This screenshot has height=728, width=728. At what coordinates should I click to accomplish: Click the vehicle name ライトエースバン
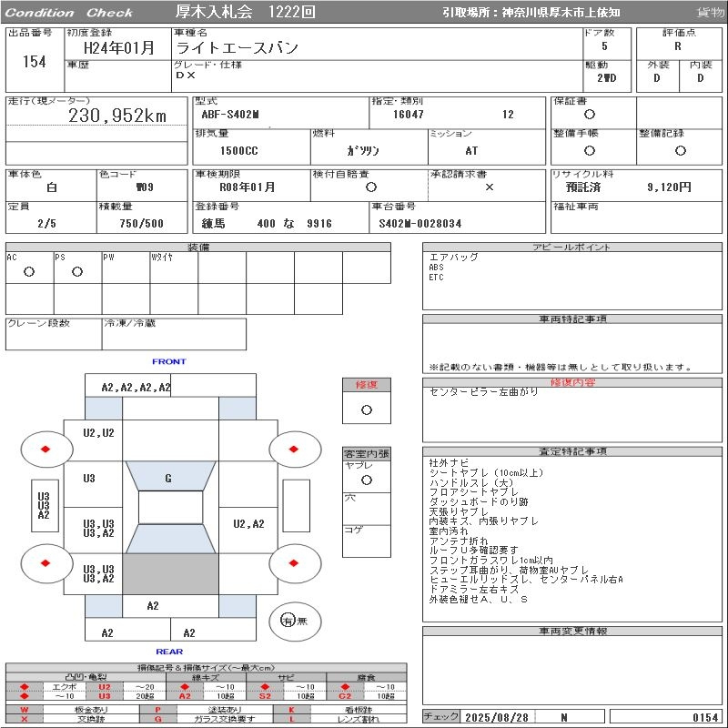tap(238, 47)
